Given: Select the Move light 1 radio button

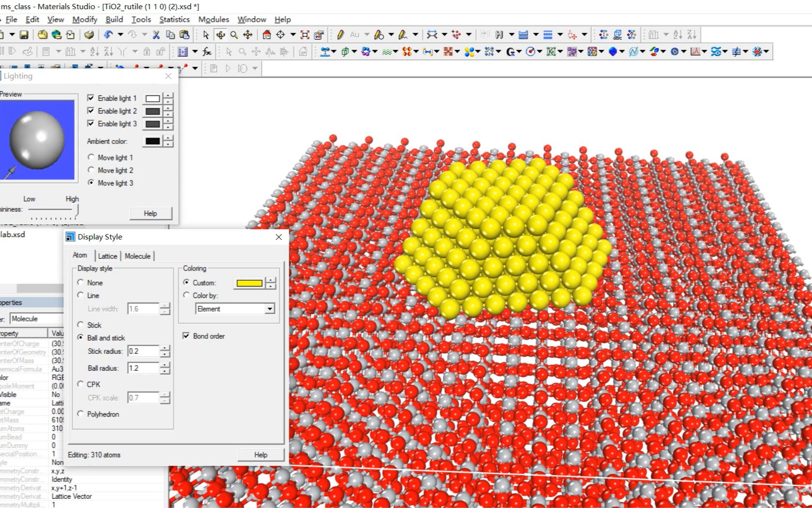Looking at the screenshot, I should coord(91,157).
